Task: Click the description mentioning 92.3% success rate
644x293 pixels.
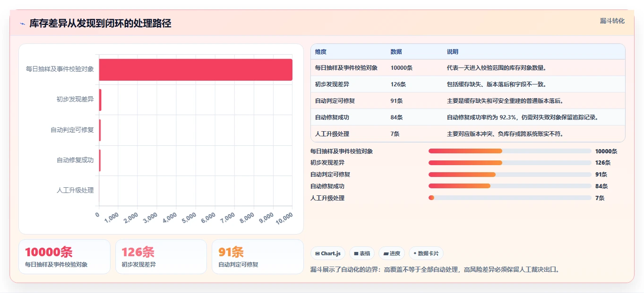Action: [523, 117]
